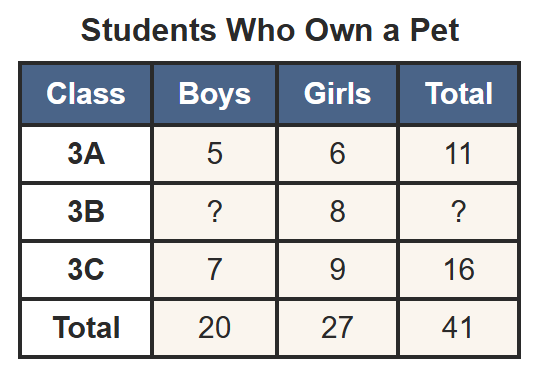Select the total girls cell showing 27
Image resolution: width=539 pixels, height=377 pixels.
337,328
